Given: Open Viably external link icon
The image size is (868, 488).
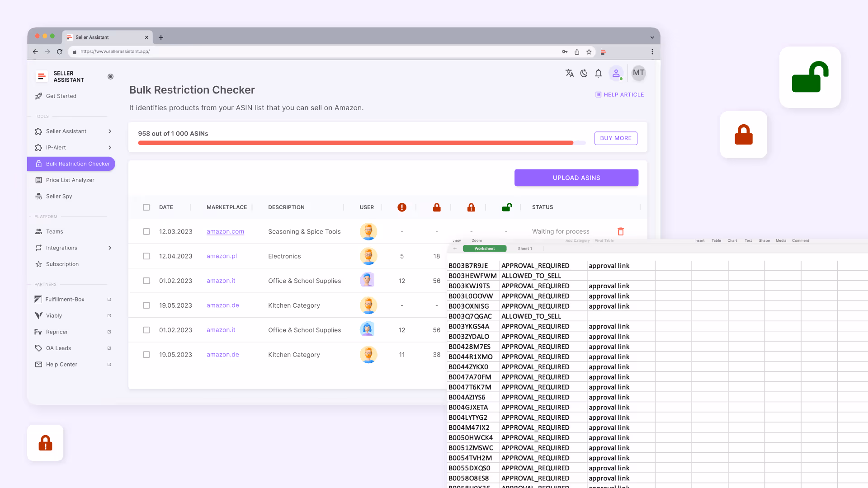Looking at the screenshot, I should click(109, 315).
